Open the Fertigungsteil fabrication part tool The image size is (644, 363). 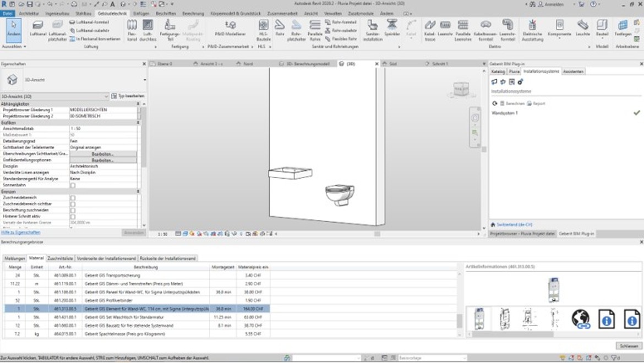pyautogui.click(x=170, y=30)
